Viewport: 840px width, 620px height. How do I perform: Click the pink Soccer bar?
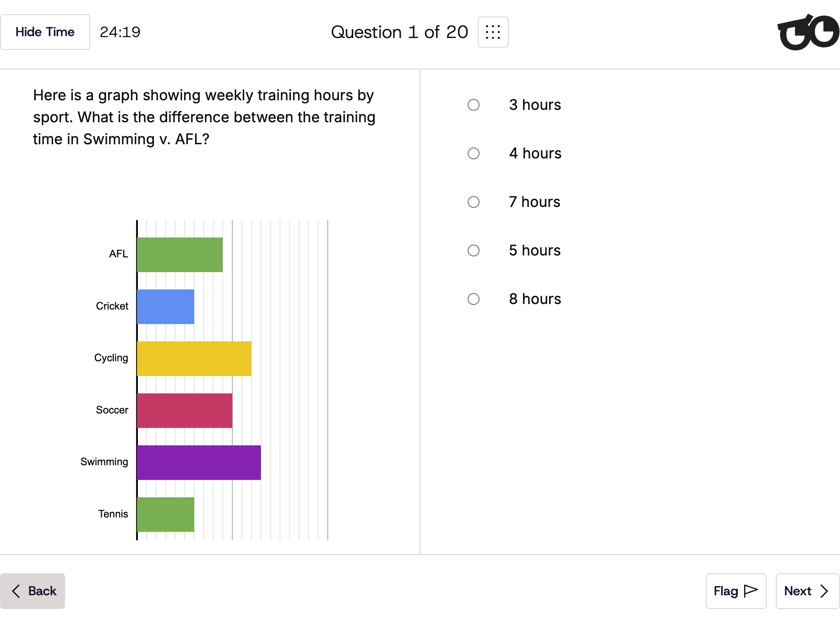184,410
